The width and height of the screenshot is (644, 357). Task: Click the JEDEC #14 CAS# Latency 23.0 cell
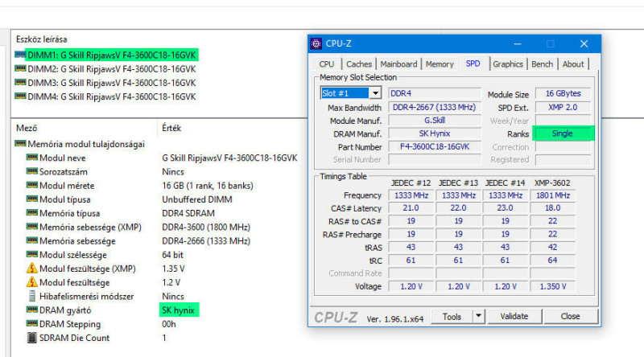tap(506, 208)
